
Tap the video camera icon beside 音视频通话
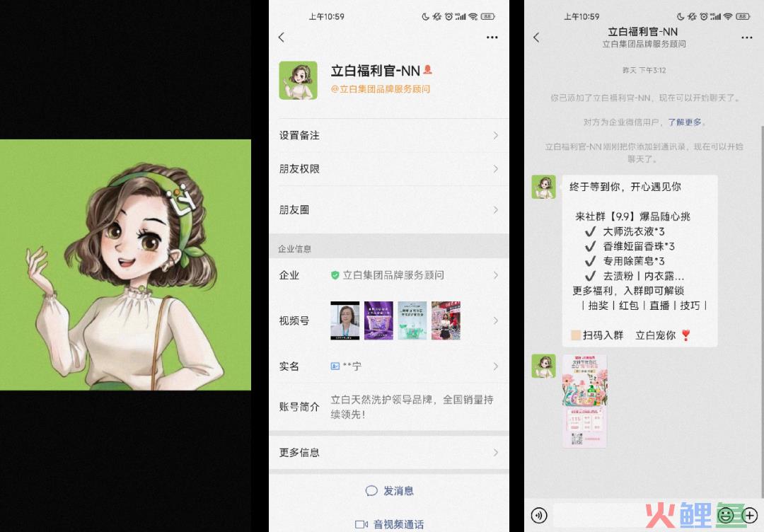(361, 524)
